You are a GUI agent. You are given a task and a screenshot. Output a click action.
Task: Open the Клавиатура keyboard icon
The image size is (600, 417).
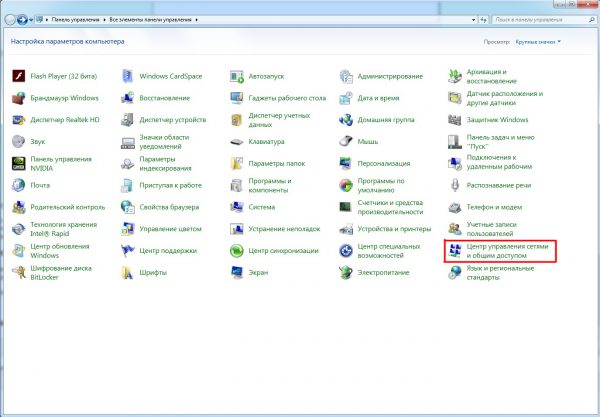coord(236,142)
